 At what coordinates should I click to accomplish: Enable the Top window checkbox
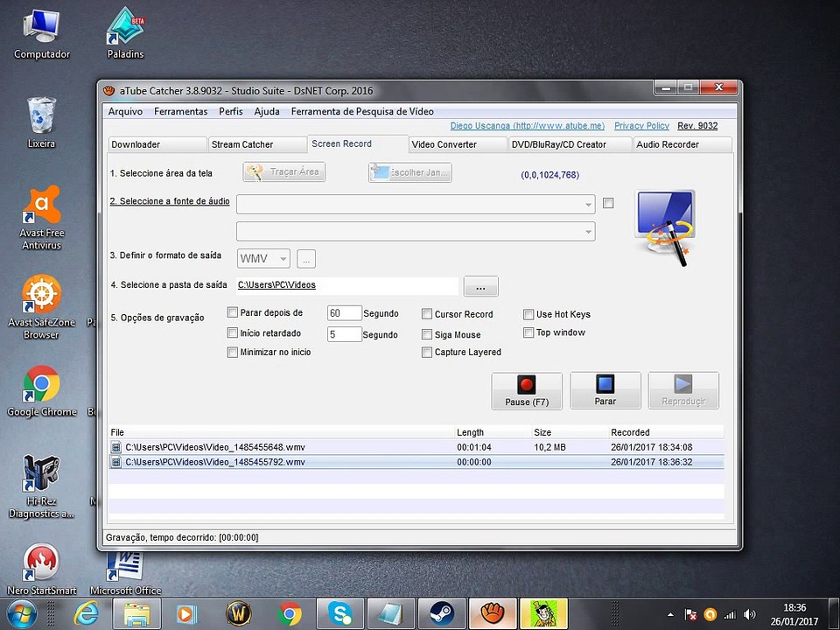tap(528, 332)
